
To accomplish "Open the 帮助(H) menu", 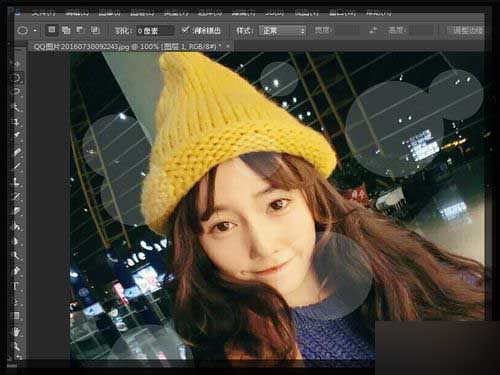I will tap(379, 13).
